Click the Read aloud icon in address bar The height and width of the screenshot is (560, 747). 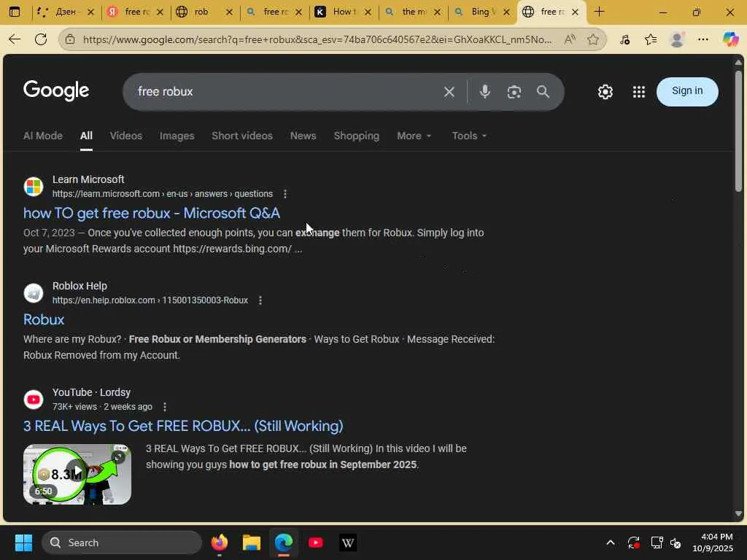pos(570,39)
